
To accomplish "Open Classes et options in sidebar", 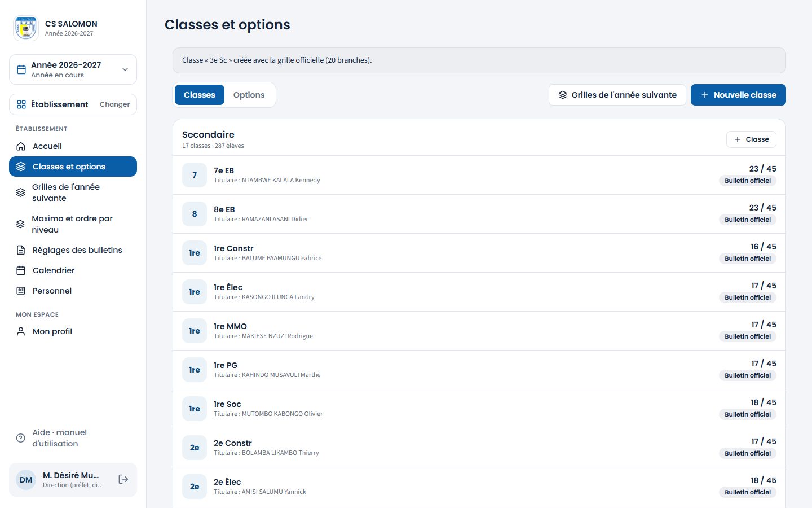I will click(73, 167).
